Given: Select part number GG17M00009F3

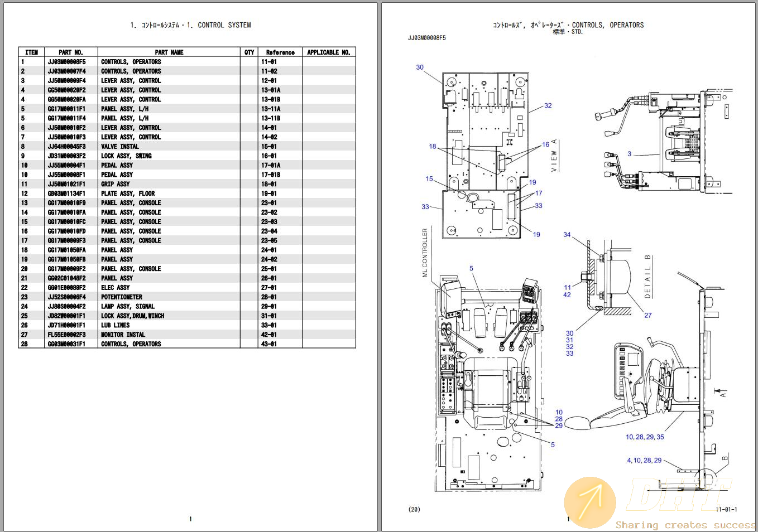Looking at the screenshot, I should [66, 241].
